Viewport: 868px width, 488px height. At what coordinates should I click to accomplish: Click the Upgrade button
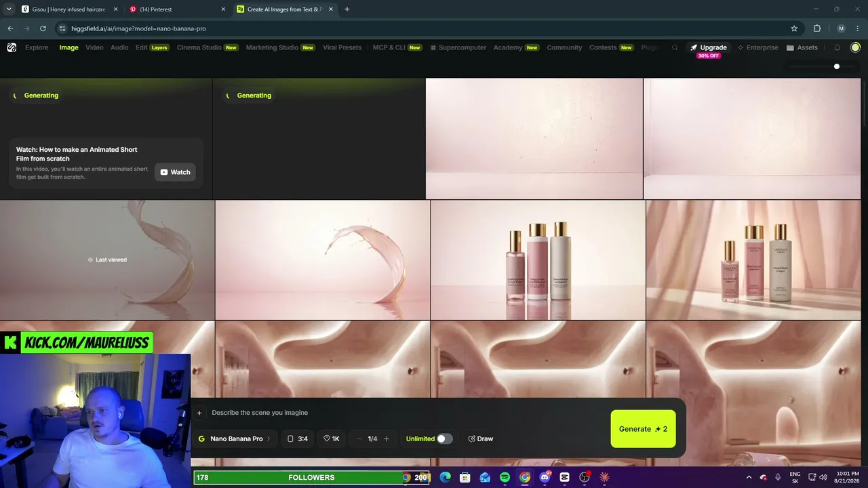pyautogui.click(x=709, y=47)
